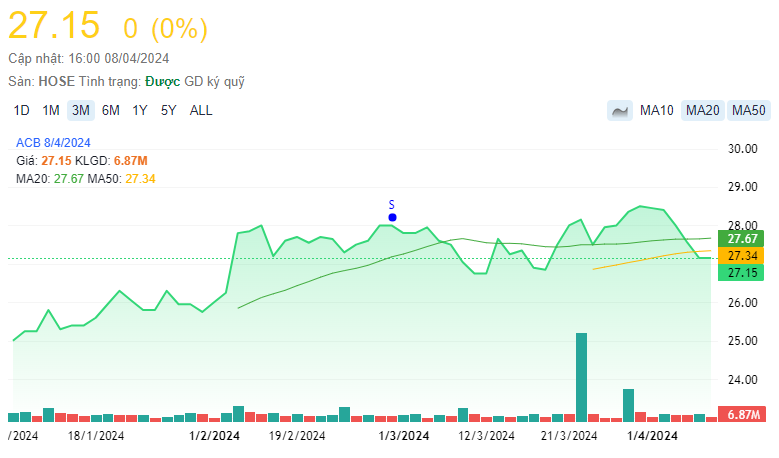Click the blue S event marker

coord(392,217)
